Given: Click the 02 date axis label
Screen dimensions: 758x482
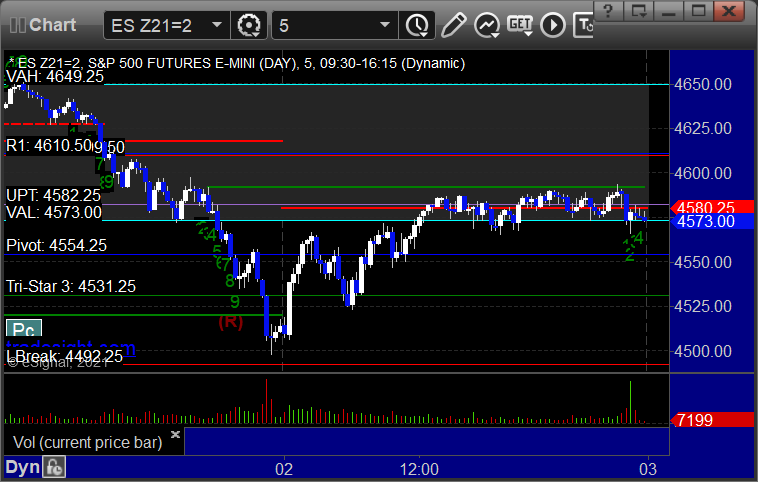Looking at the screenshot, I should (284, 469).
